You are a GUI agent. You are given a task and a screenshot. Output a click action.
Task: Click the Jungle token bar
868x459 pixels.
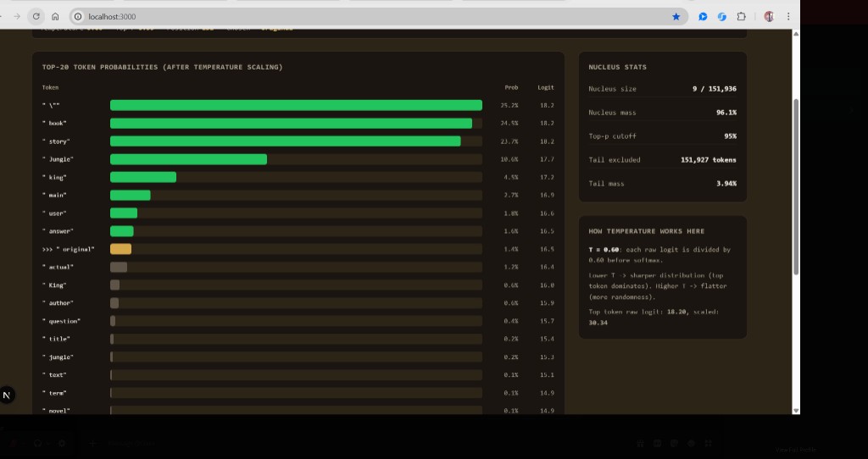[x=188, y=159]
